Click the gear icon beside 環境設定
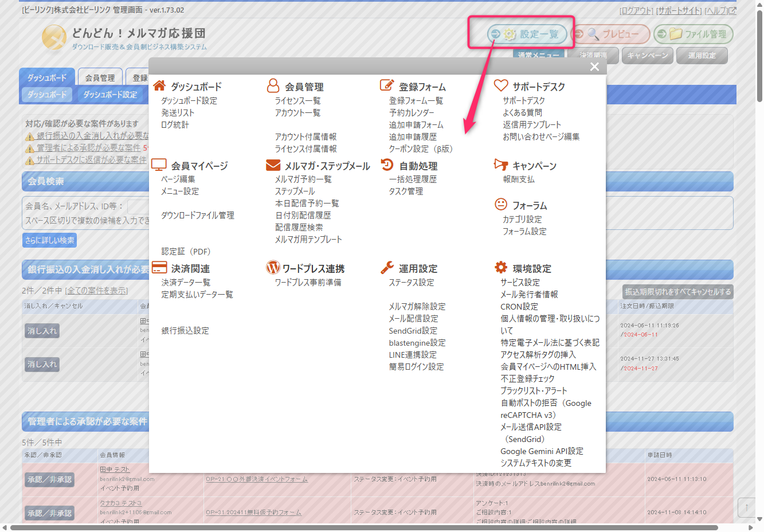This screenshot has width=764, height=532. coord(501,267)
